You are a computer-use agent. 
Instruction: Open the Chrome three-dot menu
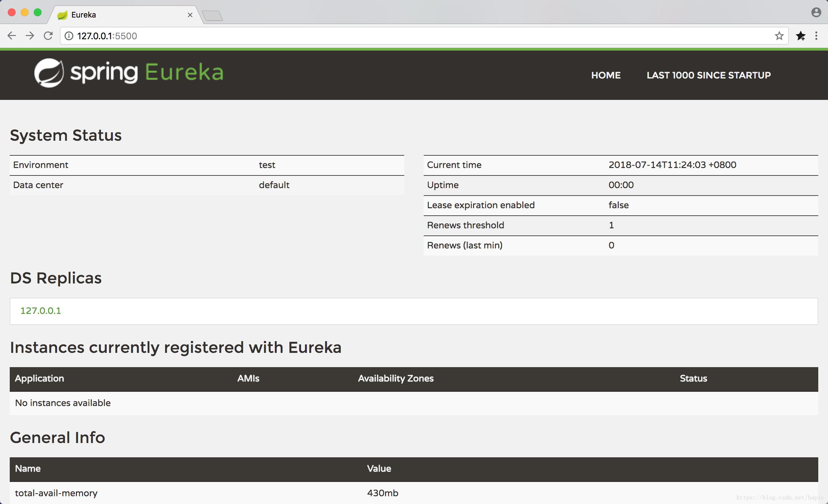coord(816,36)
